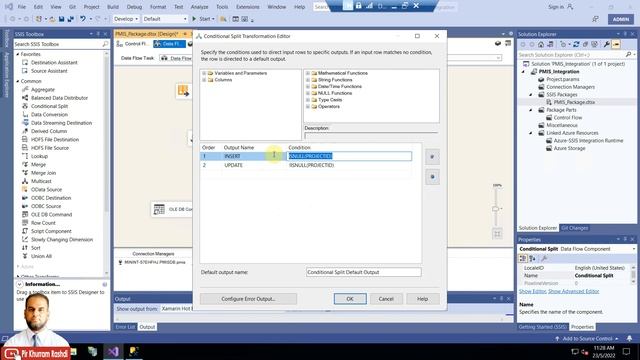The width and height of the screenshot is (640, 360).
Task: Expand Variables and Parameters folder
Action: coord(204,73)
